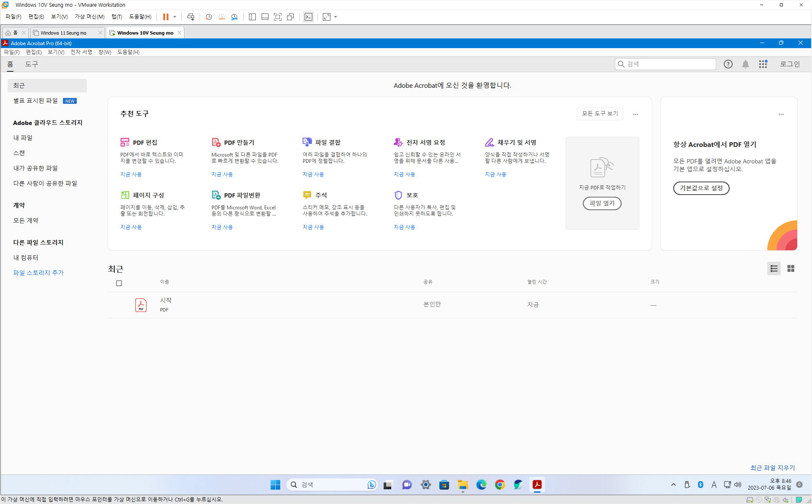Open the 보호 shield icon
This screenshot has height=504, width=812.
(x=398, y=195)
